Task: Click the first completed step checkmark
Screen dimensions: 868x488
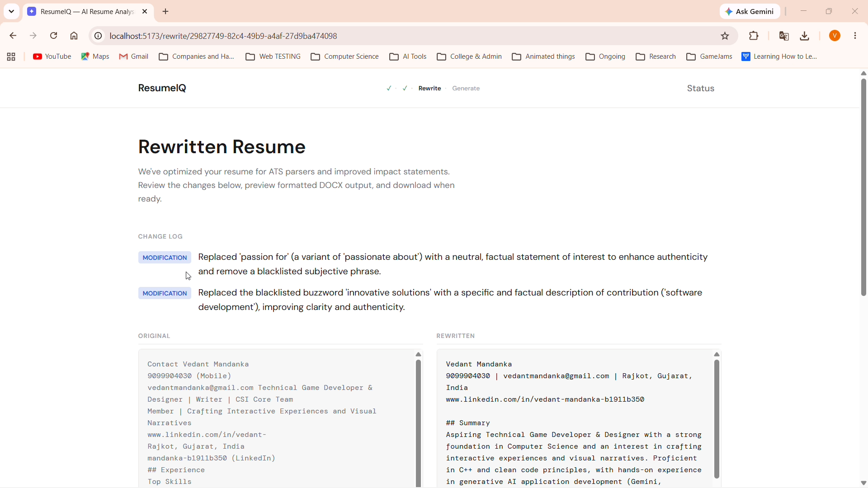Action: [x=389, y=89]
